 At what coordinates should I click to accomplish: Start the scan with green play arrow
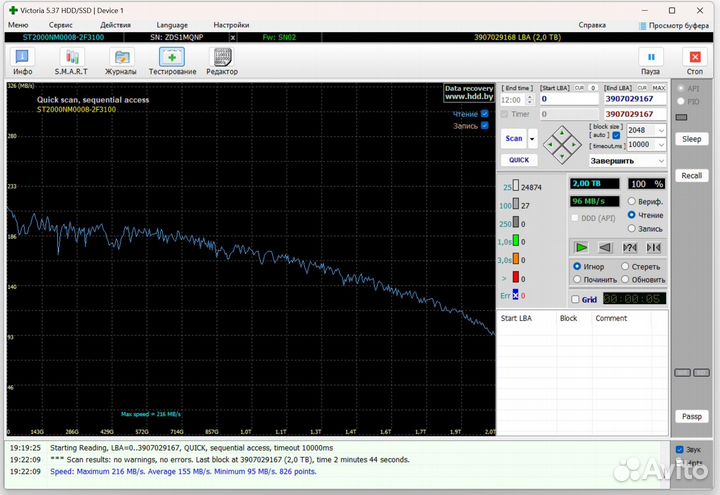[581, 247]
